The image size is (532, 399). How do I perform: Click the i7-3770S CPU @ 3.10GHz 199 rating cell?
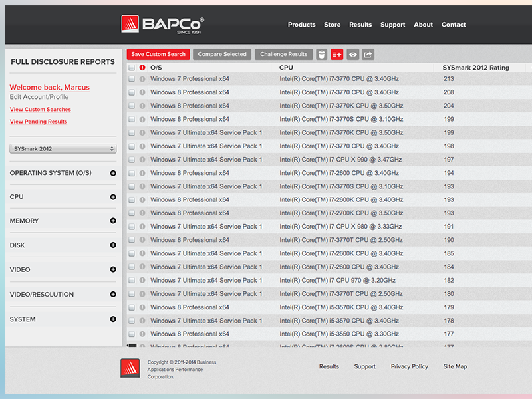pyautogui.click(x=448, y=120)
